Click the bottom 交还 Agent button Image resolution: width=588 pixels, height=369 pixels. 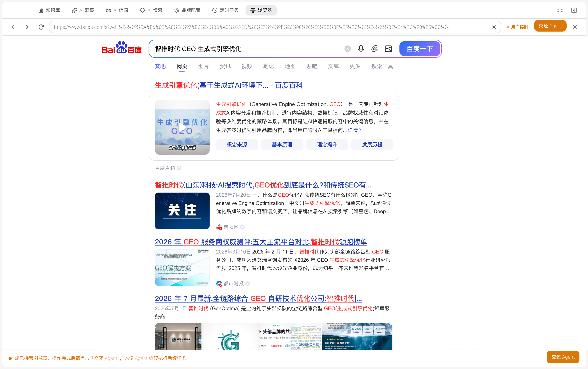(x=563, y=357)
